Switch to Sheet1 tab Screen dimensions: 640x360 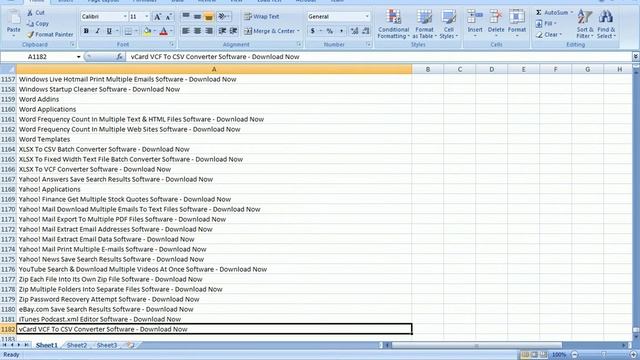[x=47, y=345]
